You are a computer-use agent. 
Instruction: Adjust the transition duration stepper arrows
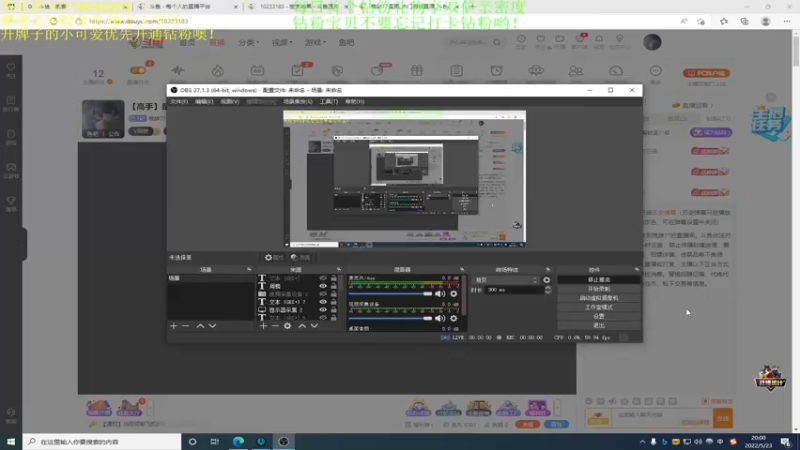547,290
